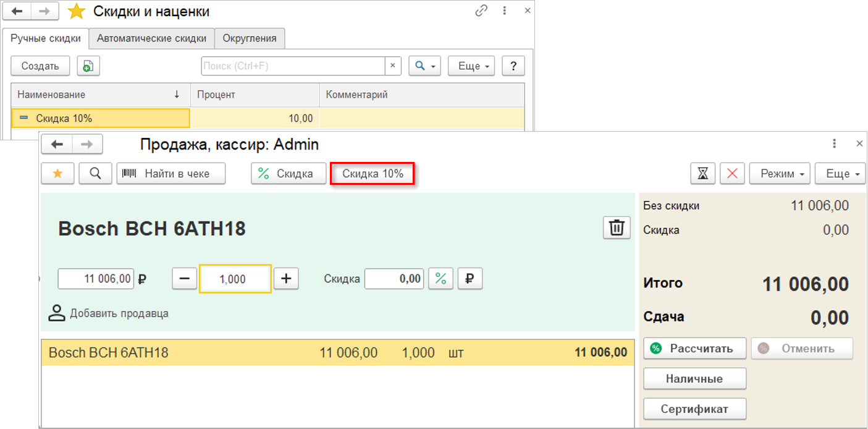Open the Округления tab

250,38
